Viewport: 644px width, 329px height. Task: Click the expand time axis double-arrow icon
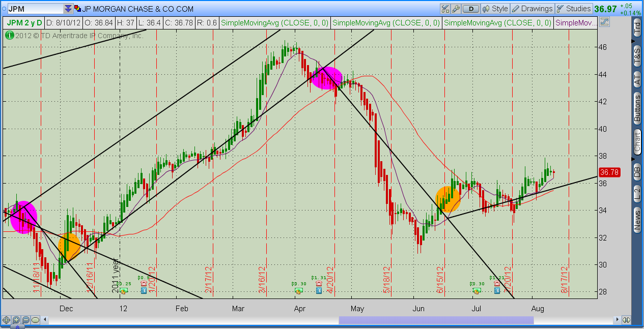(626, 320)
